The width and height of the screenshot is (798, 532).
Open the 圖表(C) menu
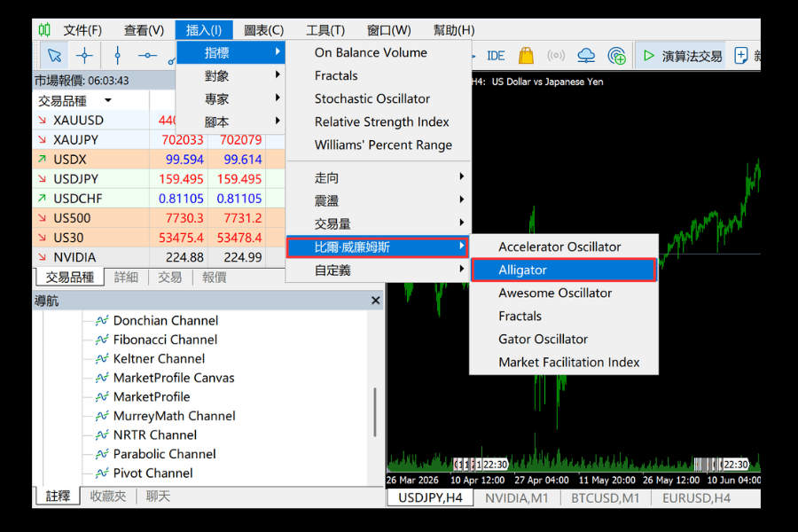pos(263,30)
